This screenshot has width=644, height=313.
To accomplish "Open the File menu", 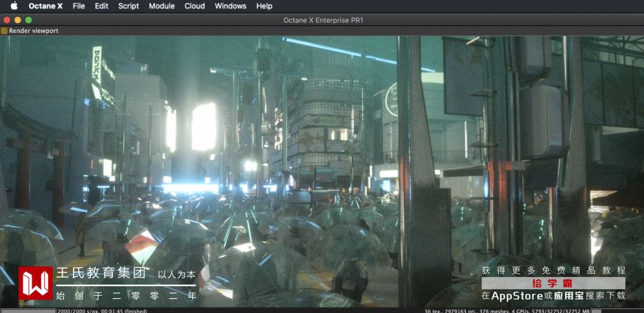I will click(79, 6).
